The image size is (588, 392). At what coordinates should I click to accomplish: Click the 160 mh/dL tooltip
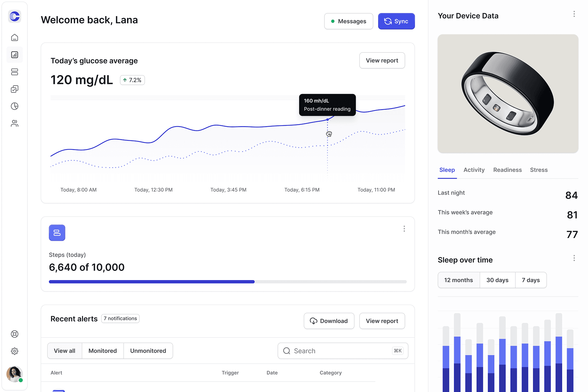point(327,105)
